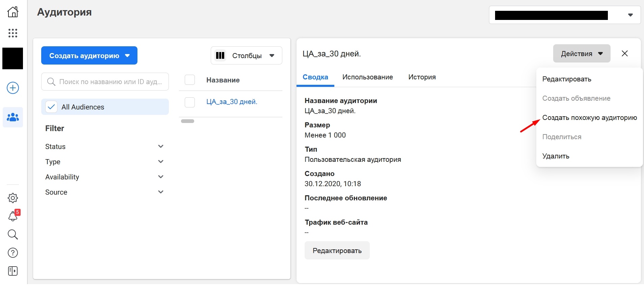Choose Создать похожую аудиторию menu item
Screen dimensions: 644x299
point(589,118)
